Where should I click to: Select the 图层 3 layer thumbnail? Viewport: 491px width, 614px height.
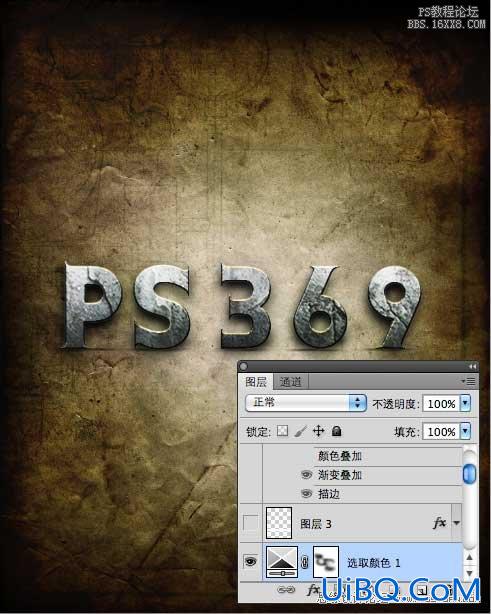[279, 523]
